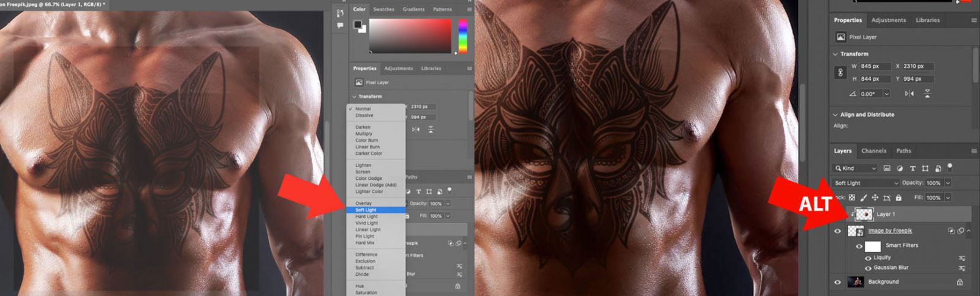Click lock transparent pixels icon in right Layers

pyautogui.click(x=851, y=198)
